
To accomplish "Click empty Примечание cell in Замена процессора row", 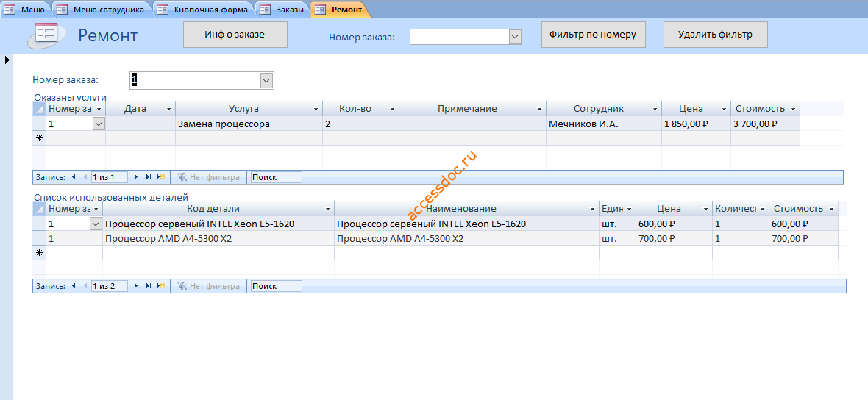I will click(x=473, y=124).
